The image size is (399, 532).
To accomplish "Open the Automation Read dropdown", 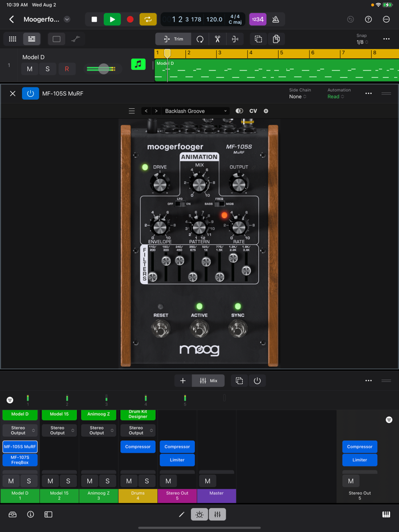I will (x=336, y=97).
